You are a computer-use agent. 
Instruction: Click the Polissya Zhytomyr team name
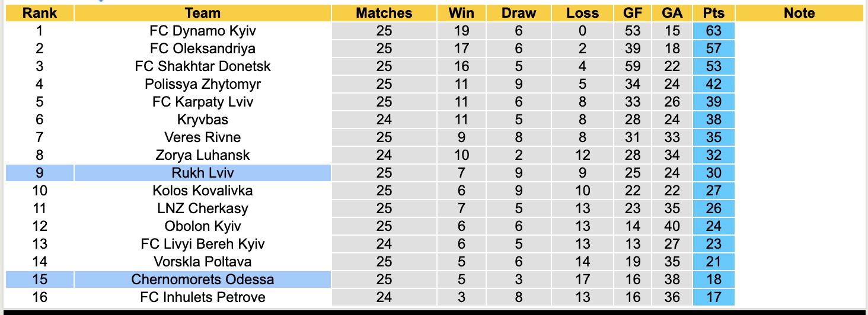(202, 84)
